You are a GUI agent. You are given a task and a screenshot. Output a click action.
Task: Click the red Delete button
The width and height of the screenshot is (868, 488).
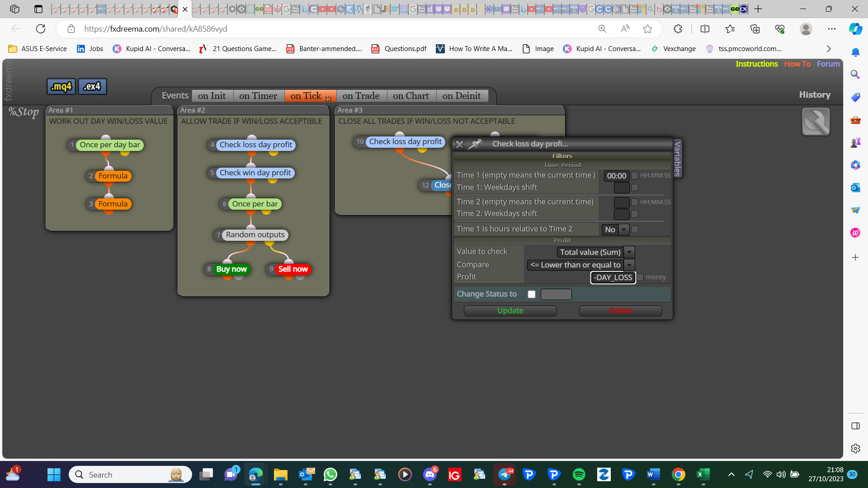[620, 311]
